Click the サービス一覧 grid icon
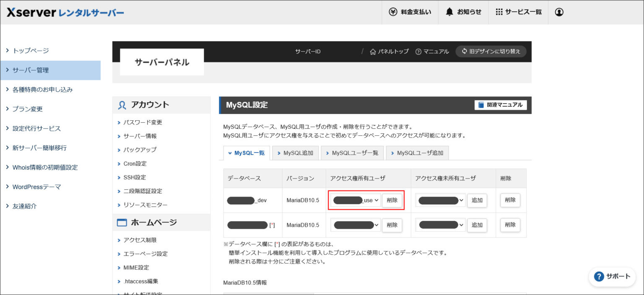The image size is (644, 295). (x=499, y=12)
